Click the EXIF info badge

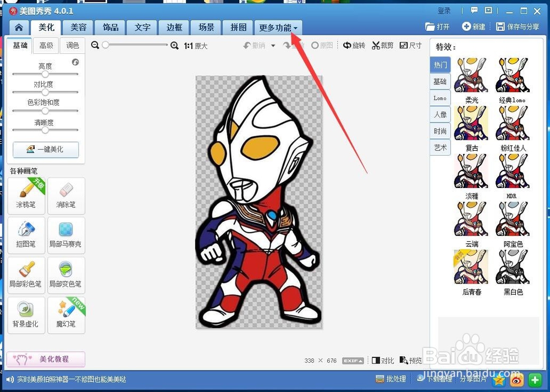(x=353, y=361)
